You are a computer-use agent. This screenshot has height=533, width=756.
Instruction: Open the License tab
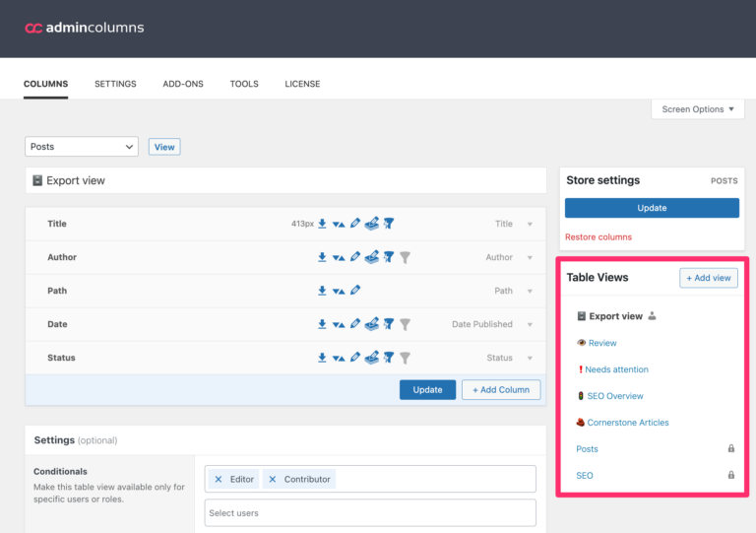[x=302, y=84]
